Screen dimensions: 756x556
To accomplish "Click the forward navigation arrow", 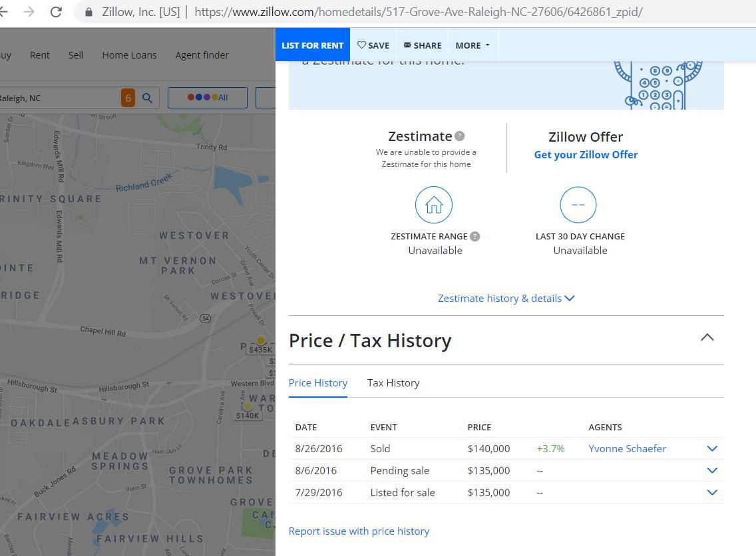I will coord(29,11).
